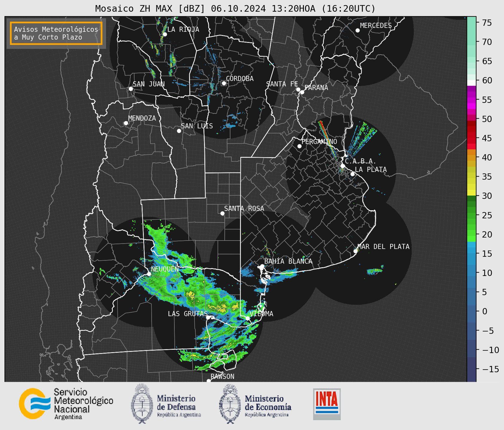
Task: Click the MERCEDES label text
Action: tap(376, 25)
